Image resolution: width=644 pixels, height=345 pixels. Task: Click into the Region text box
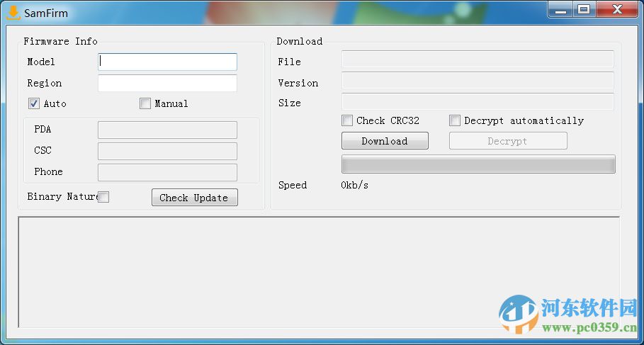point(168,83)
